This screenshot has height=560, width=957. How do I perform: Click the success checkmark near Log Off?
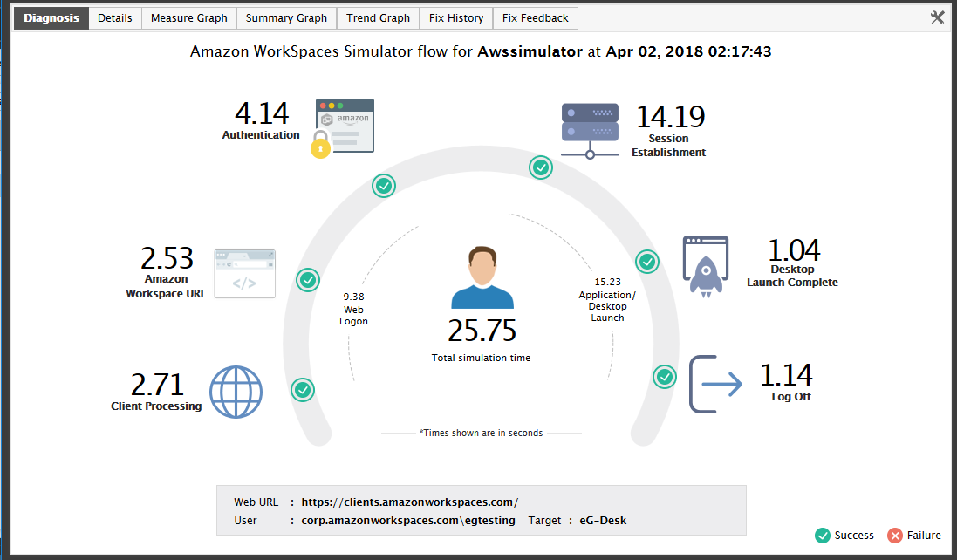pos(665,376)
